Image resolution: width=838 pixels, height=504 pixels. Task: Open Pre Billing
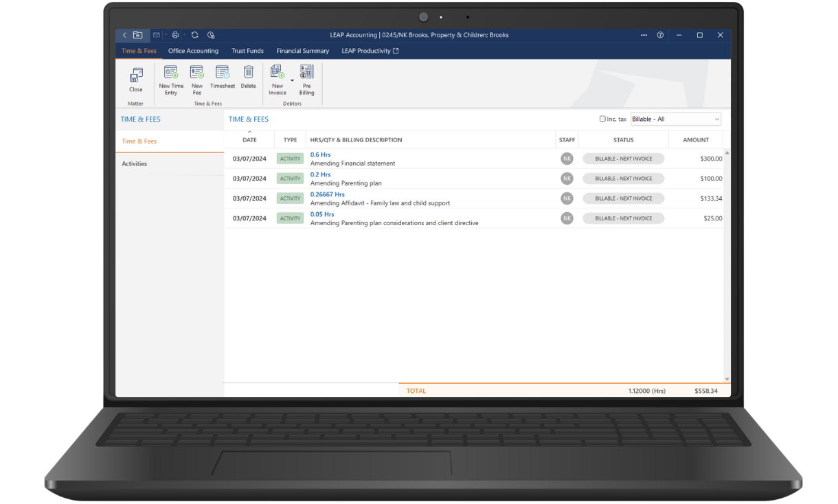pos(306,80)
